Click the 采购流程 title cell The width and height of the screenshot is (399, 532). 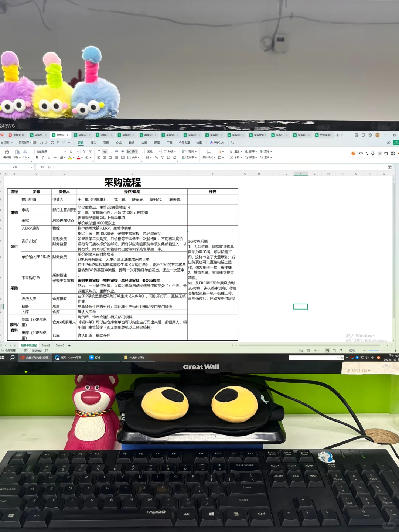pos(122,183)
